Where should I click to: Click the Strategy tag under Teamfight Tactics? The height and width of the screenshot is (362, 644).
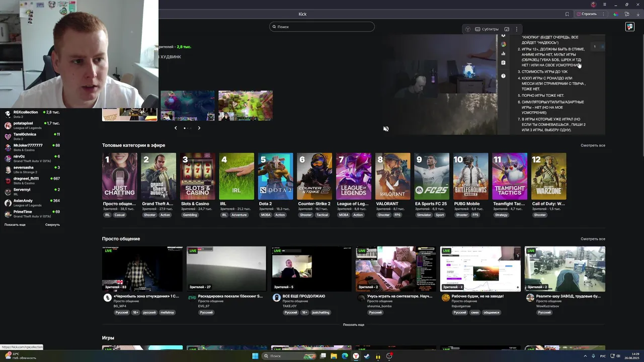click(x=501, y=215)
